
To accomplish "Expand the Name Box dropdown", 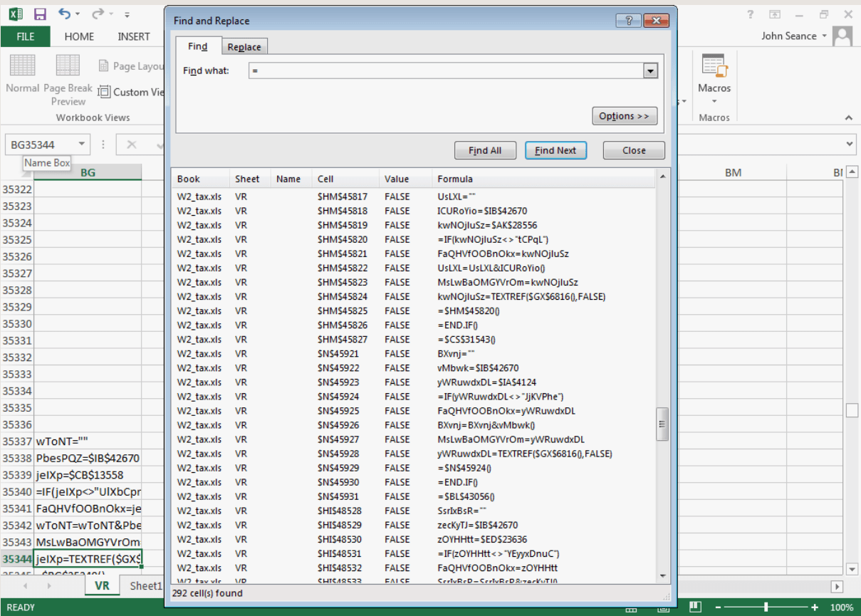I will pyautogui.click(x=82, y=145).
